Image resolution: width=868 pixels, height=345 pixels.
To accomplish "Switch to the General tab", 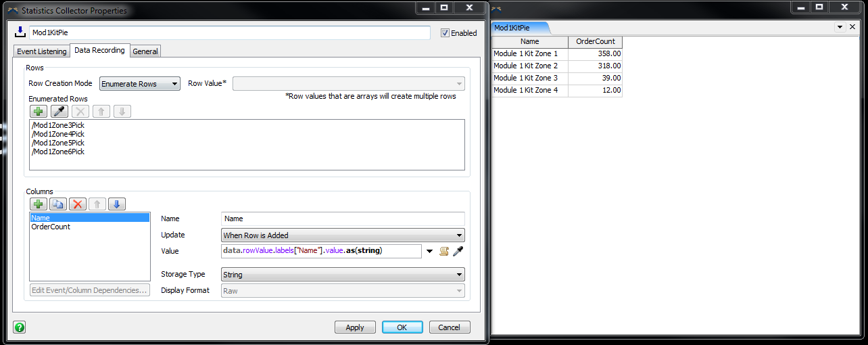I will [x=145, y=51].
